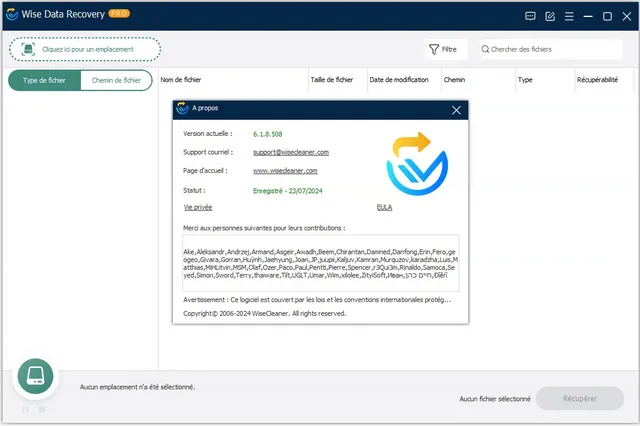The image size is (640, 426).
Task: Open the hamburger menu in title bar
Action: (x=569, y=16)
